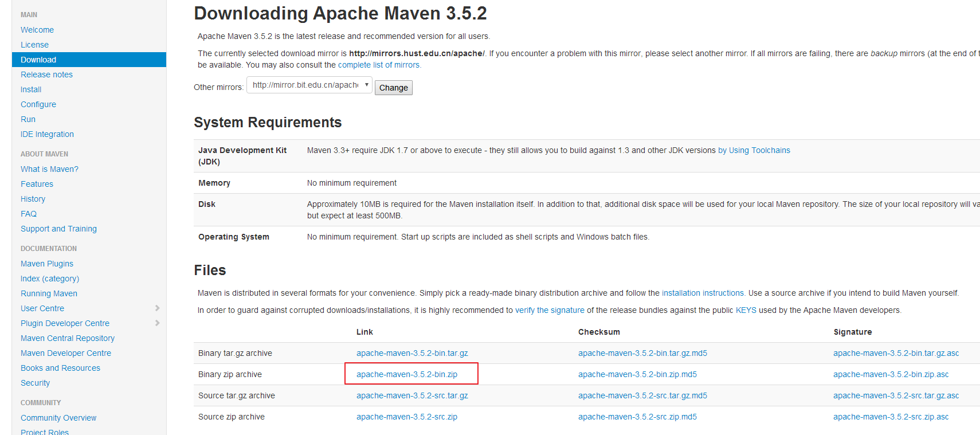The image size is (980, 435).
Task: Open the History link
Action: click(x=33, y=199)
